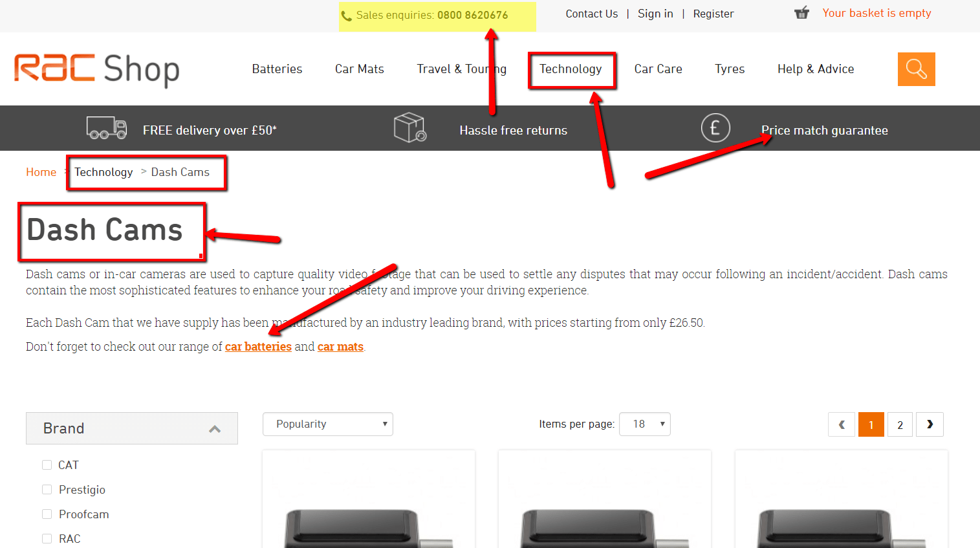
Task: Click the orange search magnifier icon
Action: [916, 69]
